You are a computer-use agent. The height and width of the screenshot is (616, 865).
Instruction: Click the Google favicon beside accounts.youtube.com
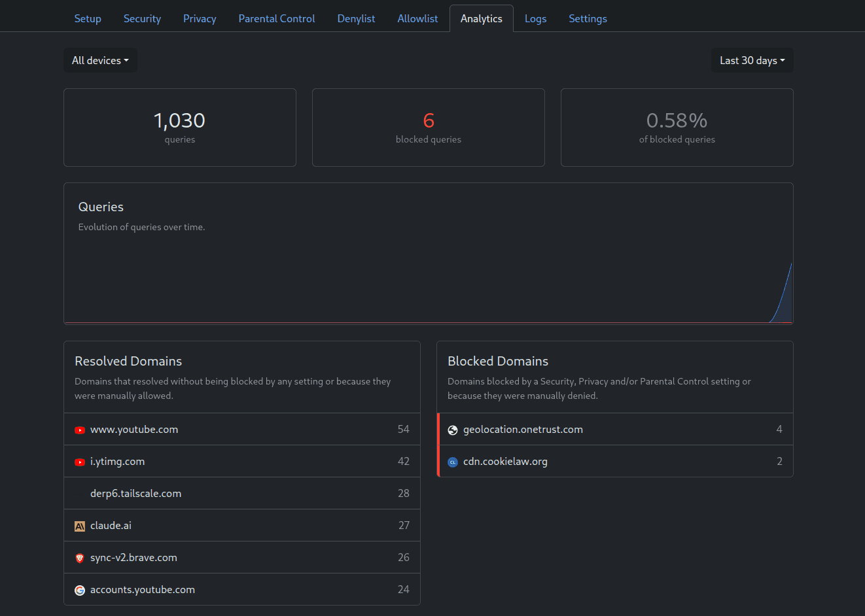80,590
